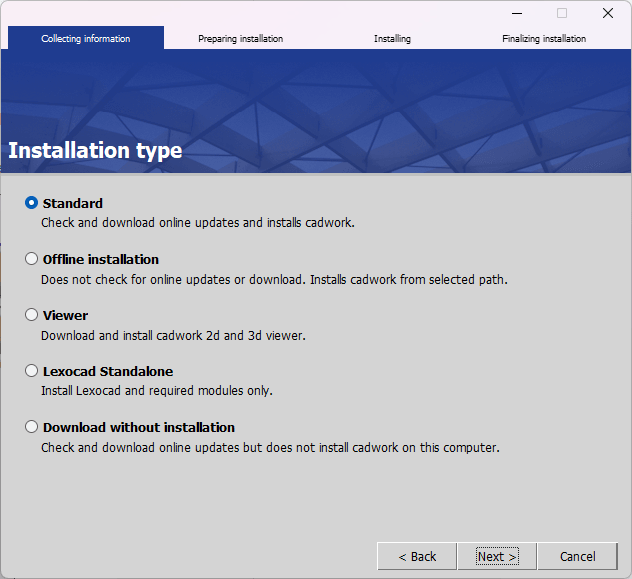Open the Preparing installation step tab

(x=241, y=39)
